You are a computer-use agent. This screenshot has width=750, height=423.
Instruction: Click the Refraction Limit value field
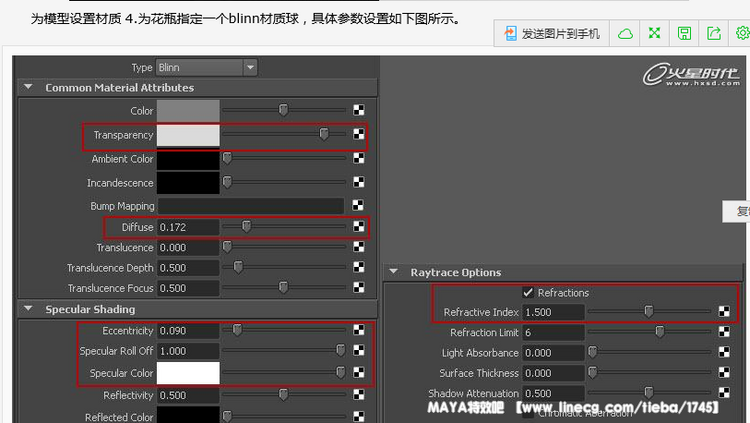pos(551,333)
